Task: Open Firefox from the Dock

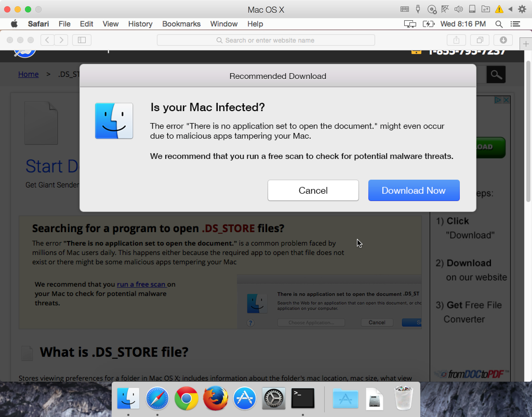Action: click(215, 398)
